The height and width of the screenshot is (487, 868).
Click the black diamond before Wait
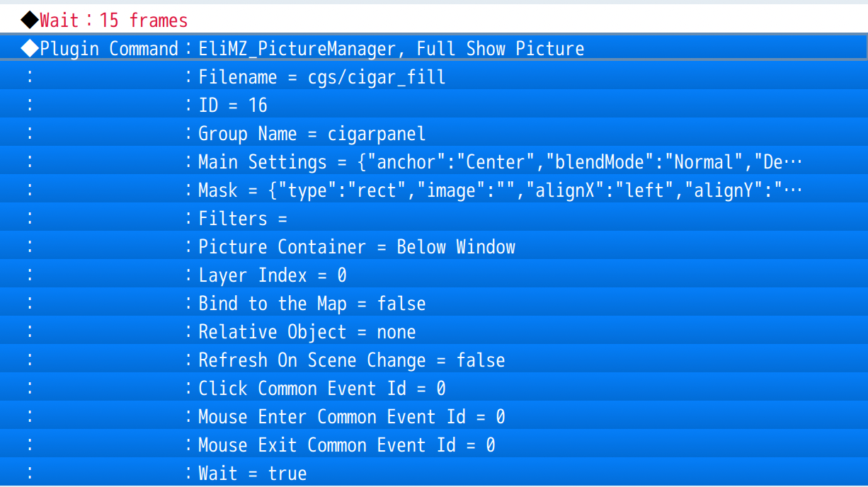coord(30,20)
